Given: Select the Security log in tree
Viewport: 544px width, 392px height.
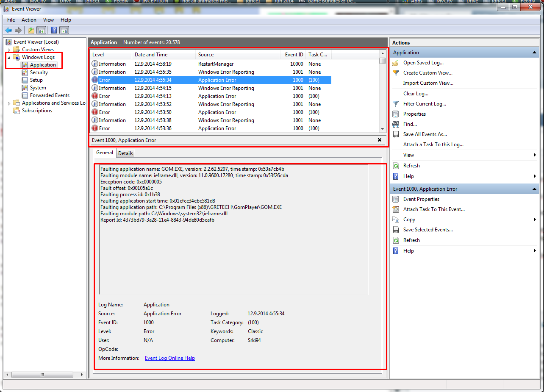Looking at the screenshot, I should (39, 72).
